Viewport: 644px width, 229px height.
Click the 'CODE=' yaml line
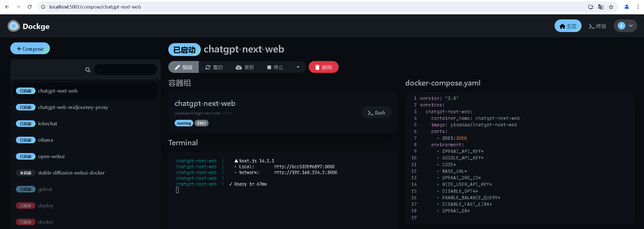point(446,165)
